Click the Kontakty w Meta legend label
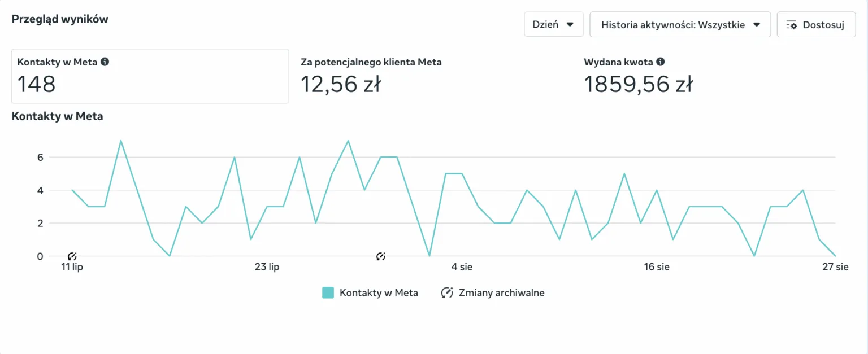Screen dimensions: 868x354 379,292
